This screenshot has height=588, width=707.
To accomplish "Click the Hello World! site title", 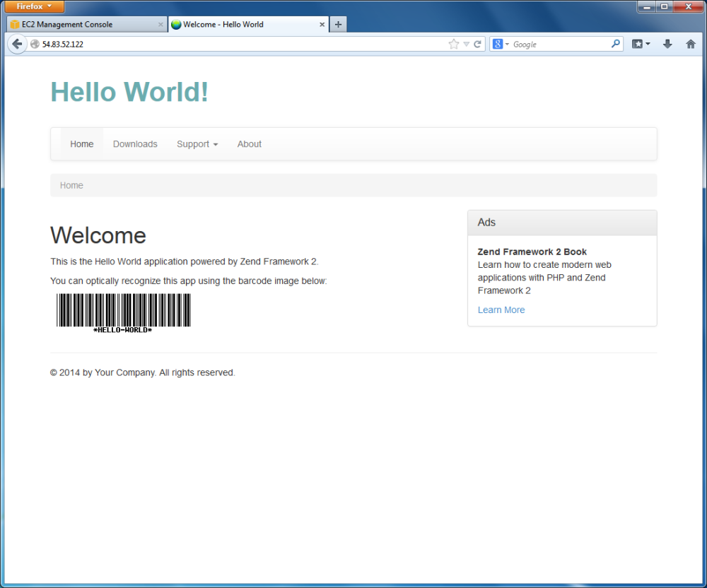I will point(129,92).
